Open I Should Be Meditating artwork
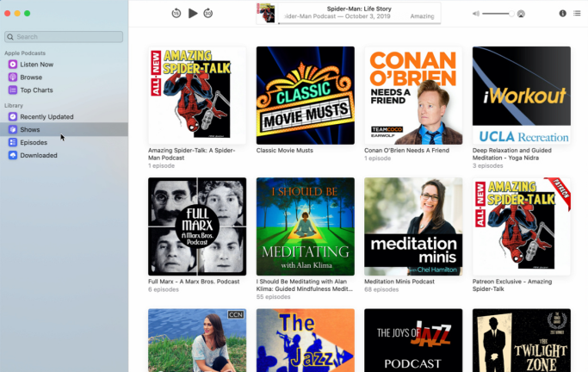Image resolution: width=588 pixels, height=372 pixels. click(306, 226)
